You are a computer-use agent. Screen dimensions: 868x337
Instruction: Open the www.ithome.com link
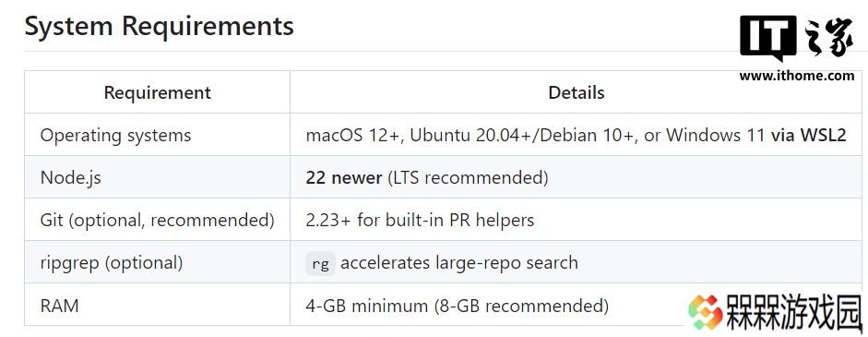pos(797,77)
